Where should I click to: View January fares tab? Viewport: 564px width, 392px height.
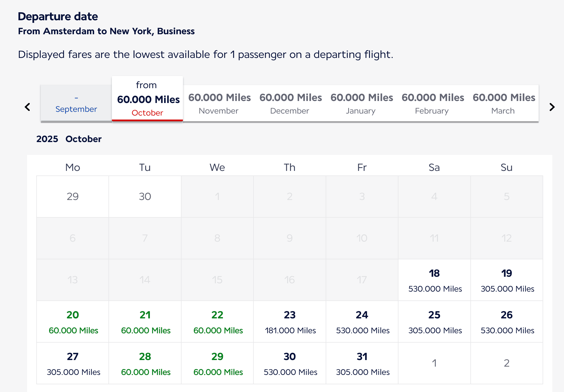[x=361, y=104]
